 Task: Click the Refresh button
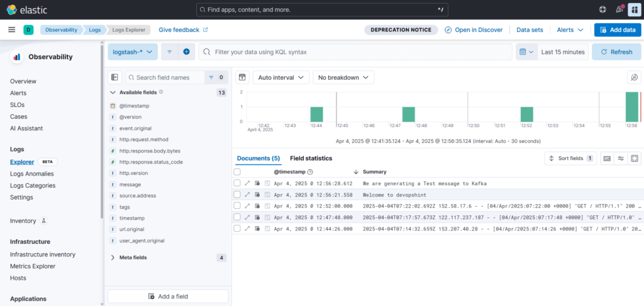coord(616,52)
